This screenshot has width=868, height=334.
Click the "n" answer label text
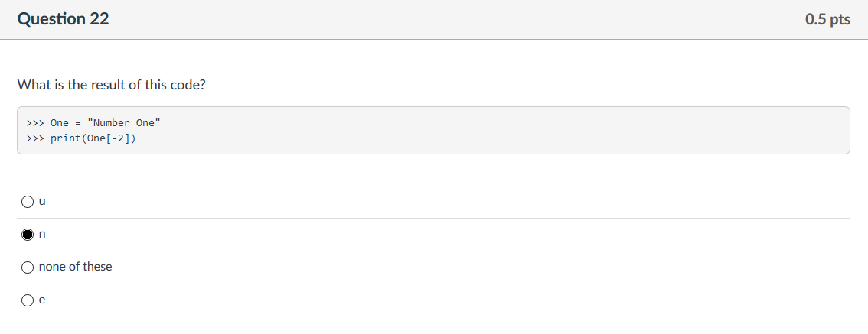point(42,234)
